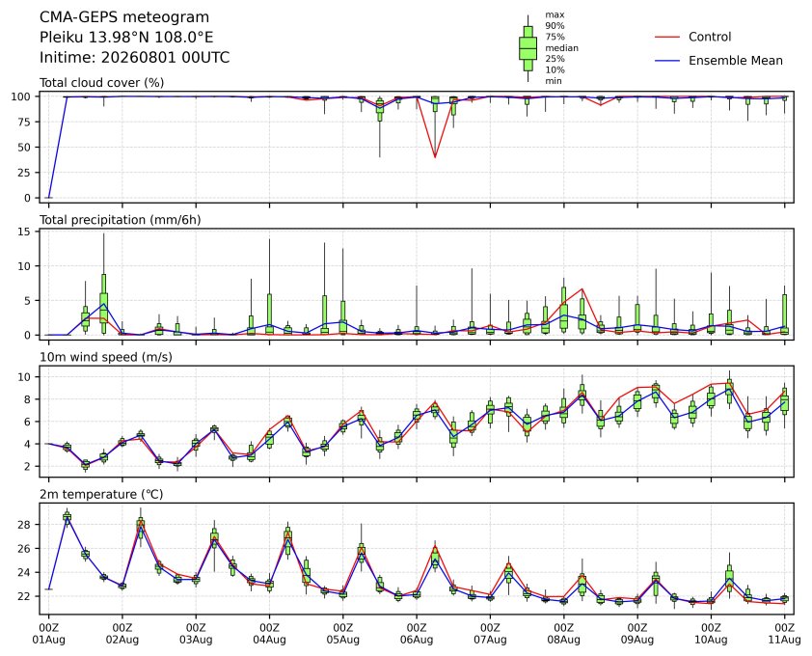
Task: Click the 00Z 11Aug axis label
Action: (x=784, y=633)
